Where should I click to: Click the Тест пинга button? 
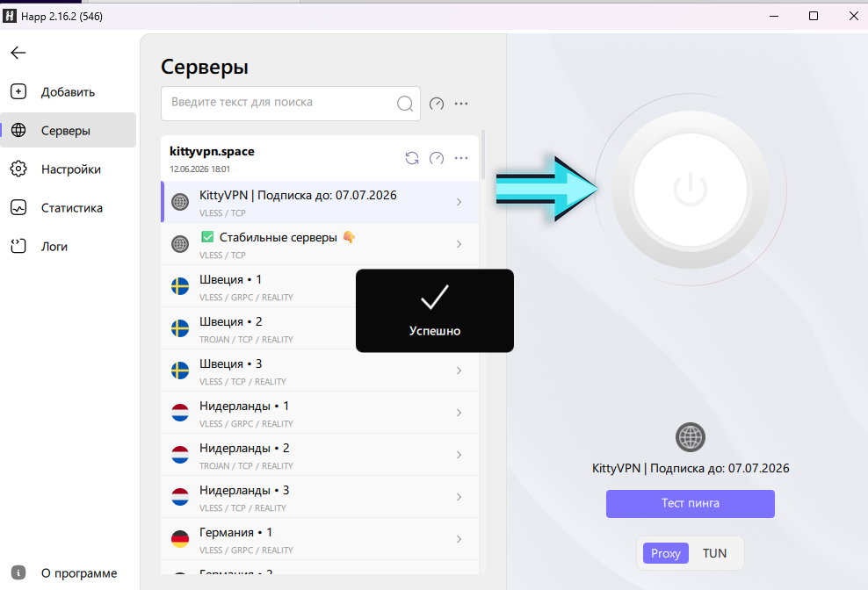click(x=691, y=504)
